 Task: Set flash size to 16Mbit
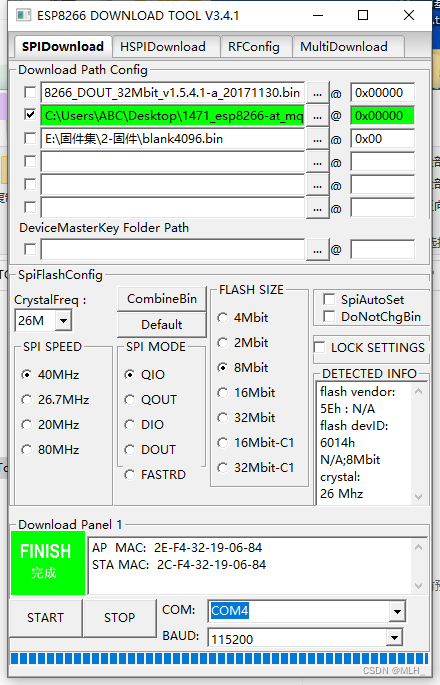[x=246, y=392]
